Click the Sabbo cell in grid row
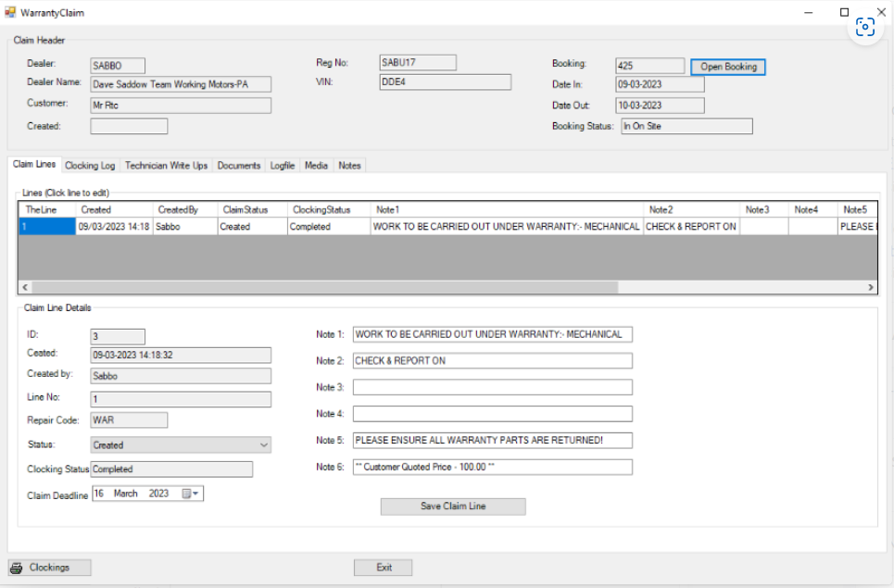This screenshot has height=588, width=894. [x=184, y=226]
